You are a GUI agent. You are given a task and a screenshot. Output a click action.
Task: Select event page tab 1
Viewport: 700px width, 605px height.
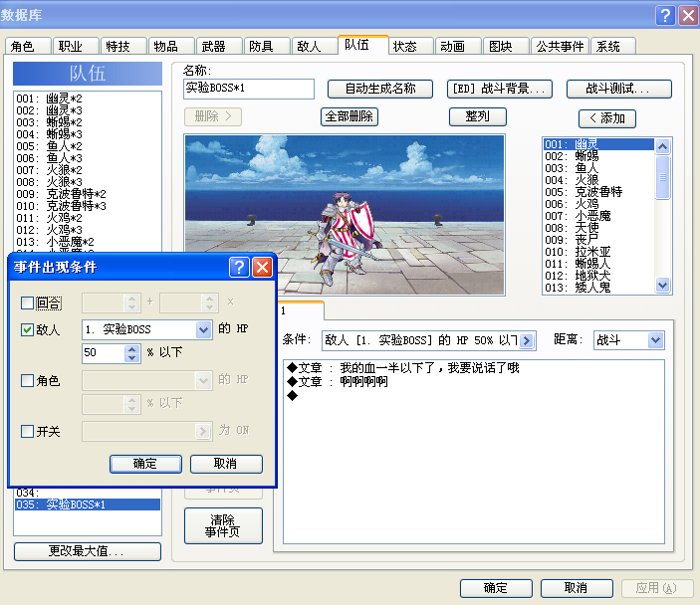pos(302,311)
